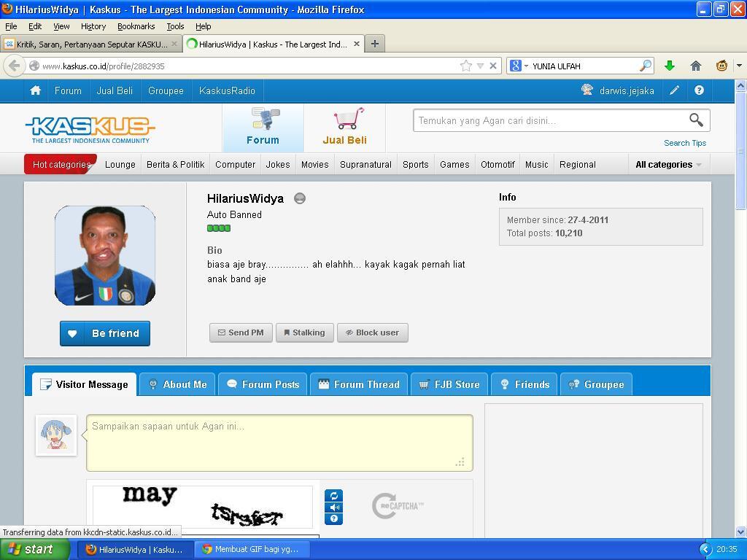This screenshot has width=747, height=560.
Task: Click the Block user button
Action: click(373, 332)
